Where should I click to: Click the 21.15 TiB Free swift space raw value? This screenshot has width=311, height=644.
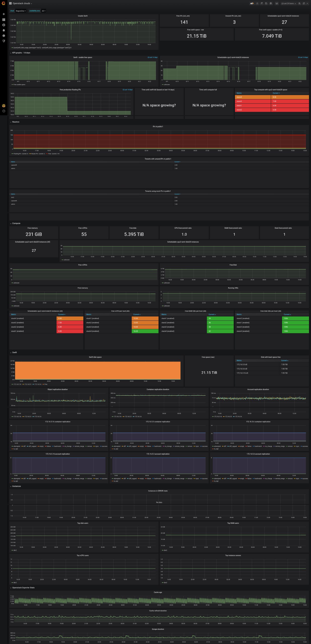(x=197, y=36)
